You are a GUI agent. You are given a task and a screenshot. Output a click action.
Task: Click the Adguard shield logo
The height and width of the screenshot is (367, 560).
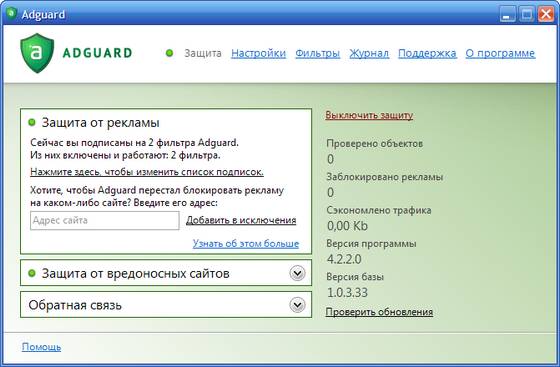coord(37,53)
